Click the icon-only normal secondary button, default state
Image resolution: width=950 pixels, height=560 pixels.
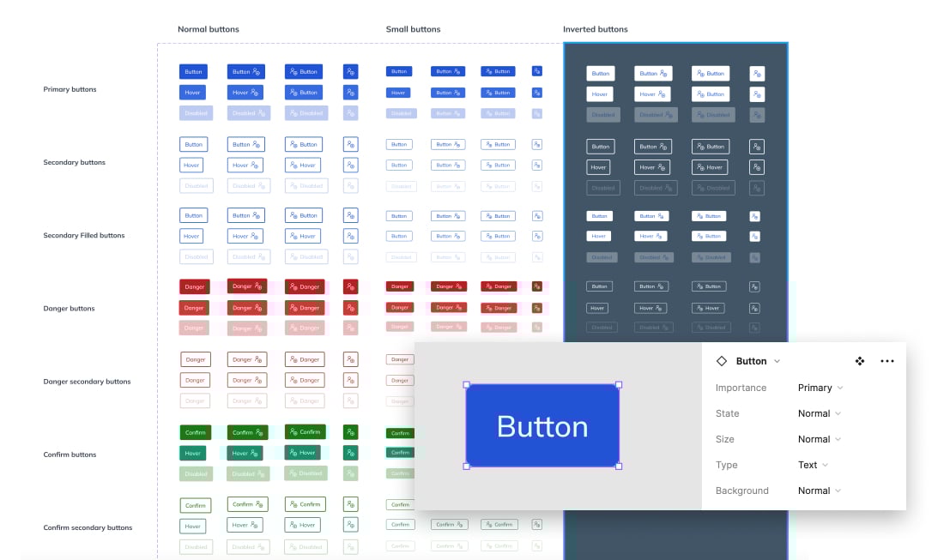click(350, 144)
